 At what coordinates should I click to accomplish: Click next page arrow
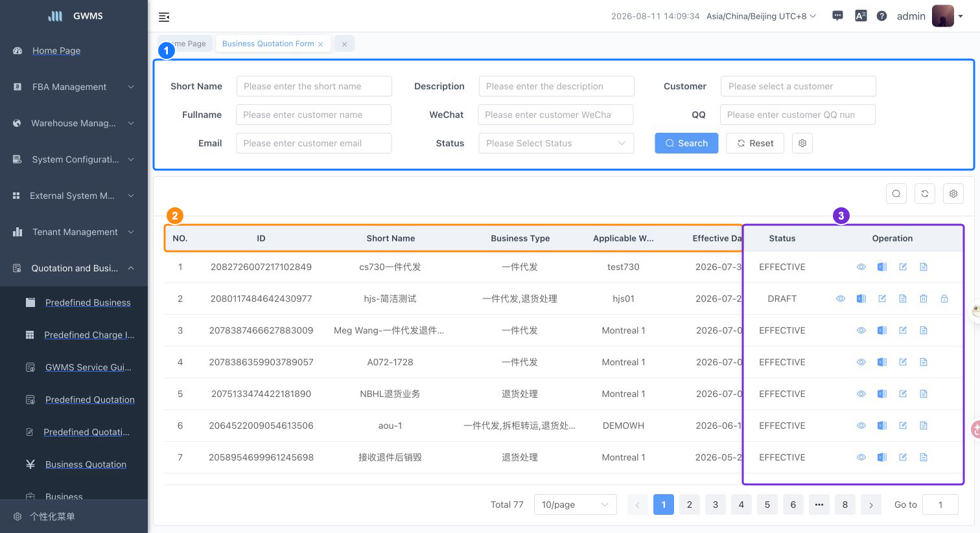[x=871, y=505]
